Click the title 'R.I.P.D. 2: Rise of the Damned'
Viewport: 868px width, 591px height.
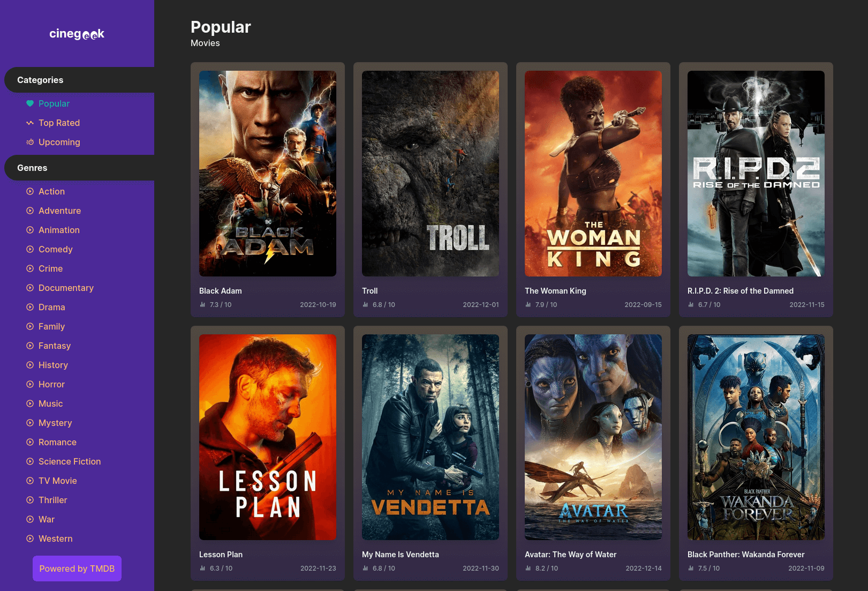click(x=741, y=291)
